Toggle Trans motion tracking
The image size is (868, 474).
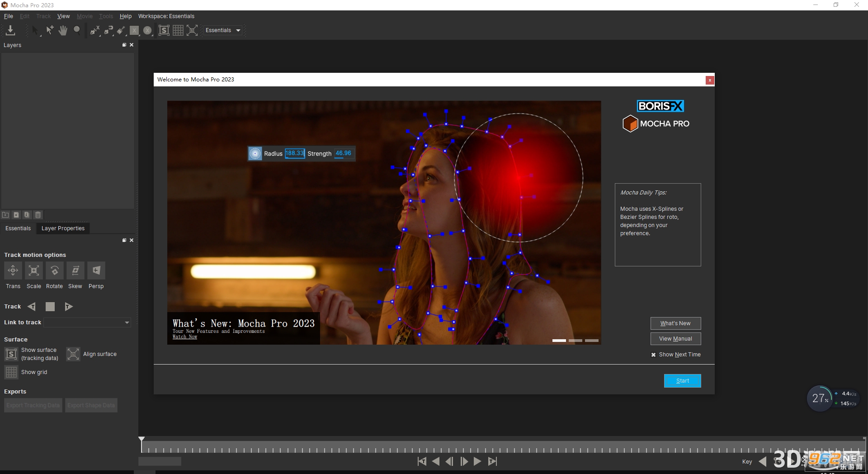[13, 270]
